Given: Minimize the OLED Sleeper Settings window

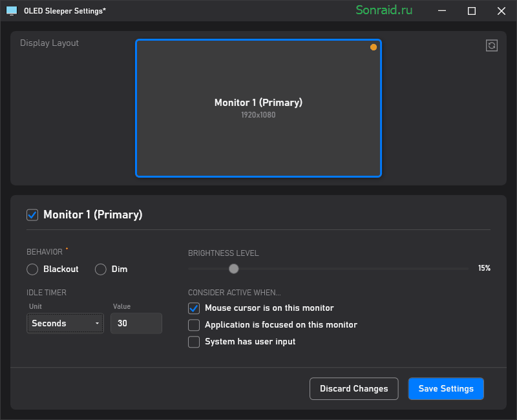Looking at the screenshot, I should pos(442,11).
